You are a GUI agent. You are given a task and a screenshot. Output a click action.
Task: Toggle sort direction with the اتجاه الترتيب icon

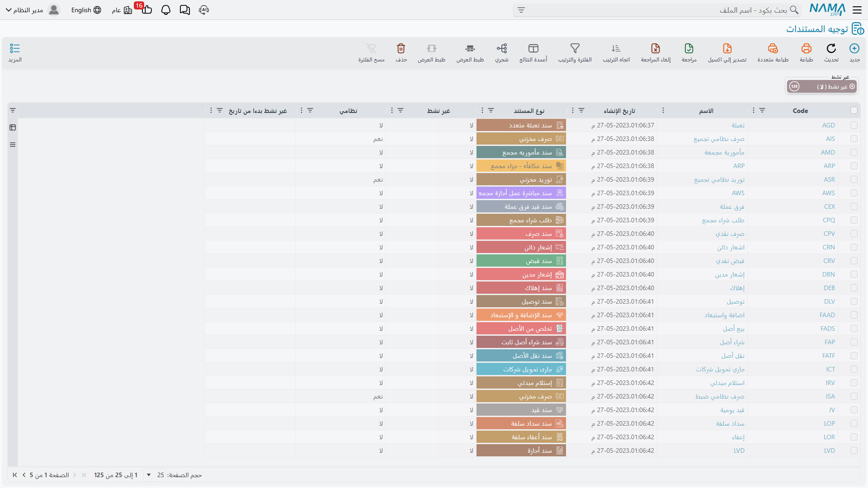pos(616,49)
